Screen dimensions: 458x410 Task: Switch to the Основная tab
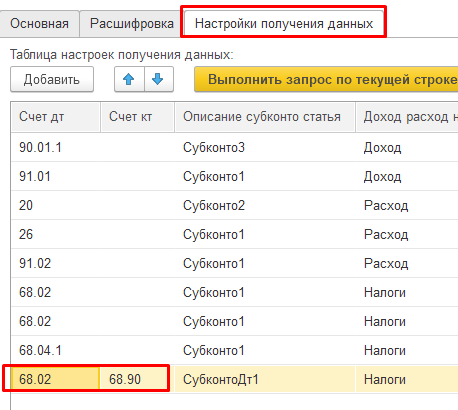point(39,24)
